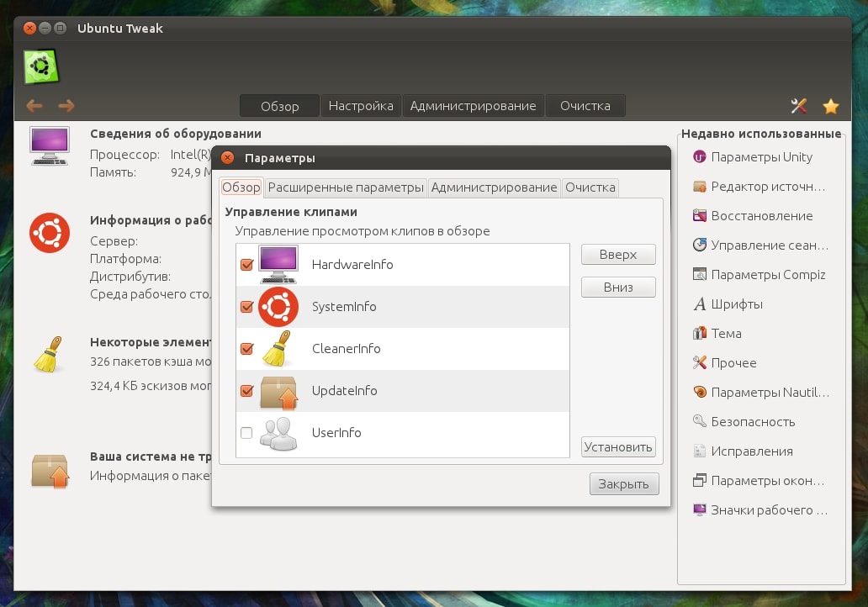Viewport: 868px width, 607px height.
Task: Click the Закрыть button
Action: pos(624,484)
